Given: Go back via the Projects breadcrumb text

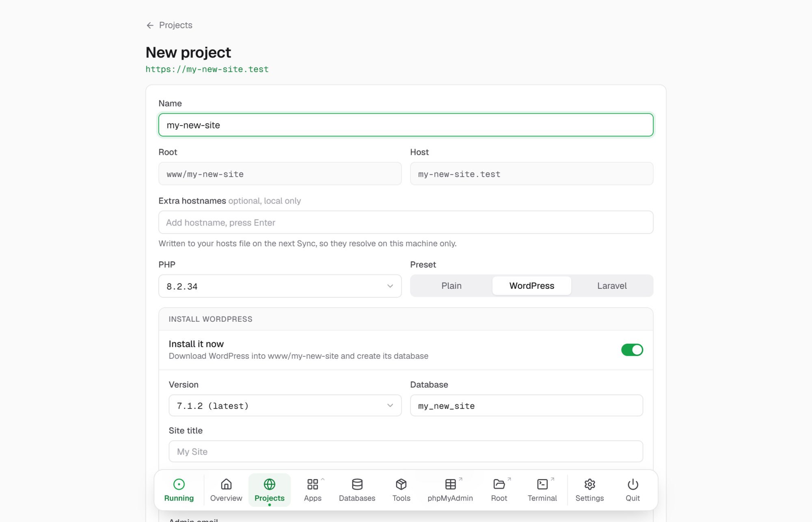Looking at the screenshot, I should pyautogui.click(x=176, y=25).
